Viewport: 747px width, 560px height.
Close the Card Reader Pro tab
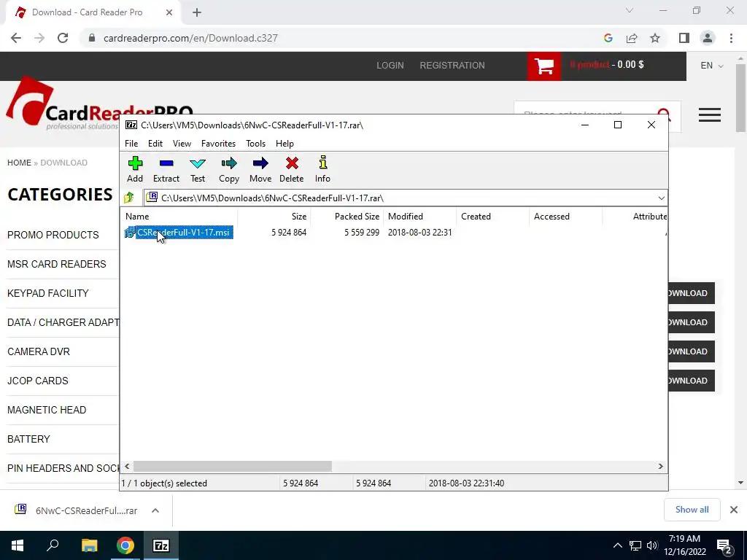(169, 12)
